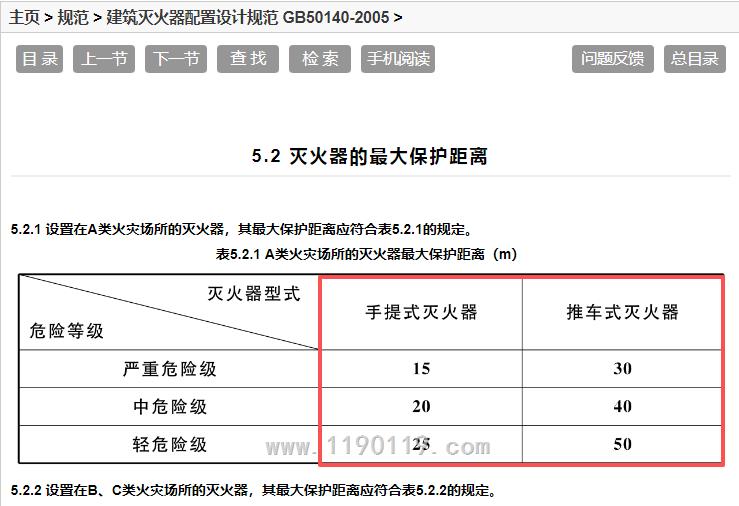Click the 问题反馈 feedback button

pos(613,59)
